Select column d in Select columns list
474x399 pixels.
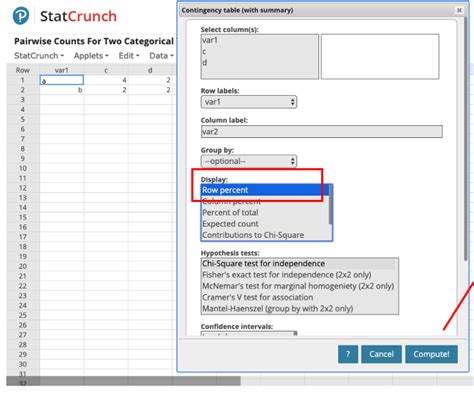coord(260,63)
